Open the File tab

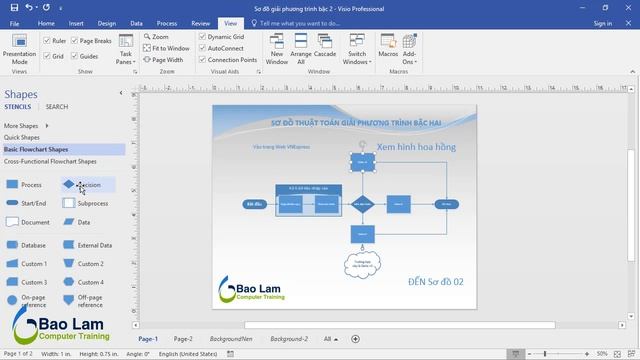click(x=14, y=24)
